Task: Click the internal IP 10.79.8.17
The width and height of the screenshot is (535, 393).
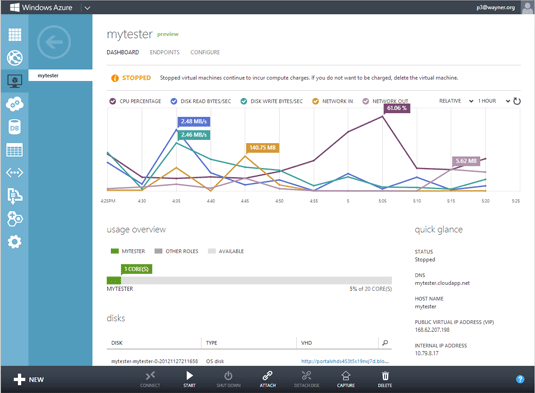Action: (426, 353)
